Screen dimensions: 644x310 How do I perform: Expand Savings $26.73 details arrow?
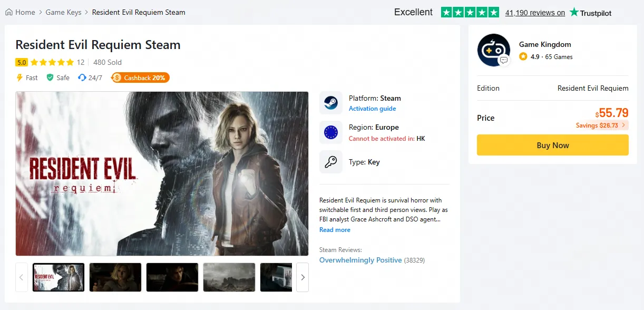tap(623, 125)
